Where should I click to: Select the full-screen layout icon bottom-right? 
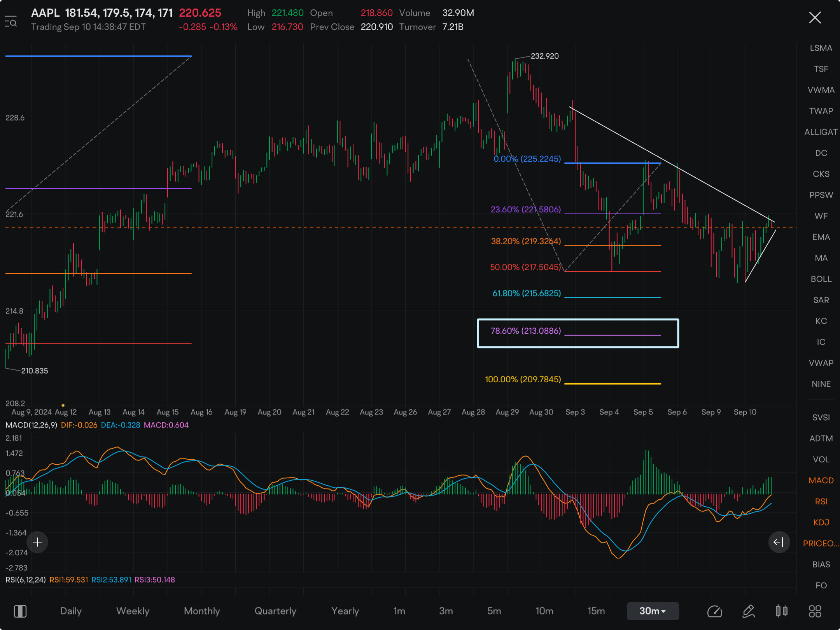[814, 611]
